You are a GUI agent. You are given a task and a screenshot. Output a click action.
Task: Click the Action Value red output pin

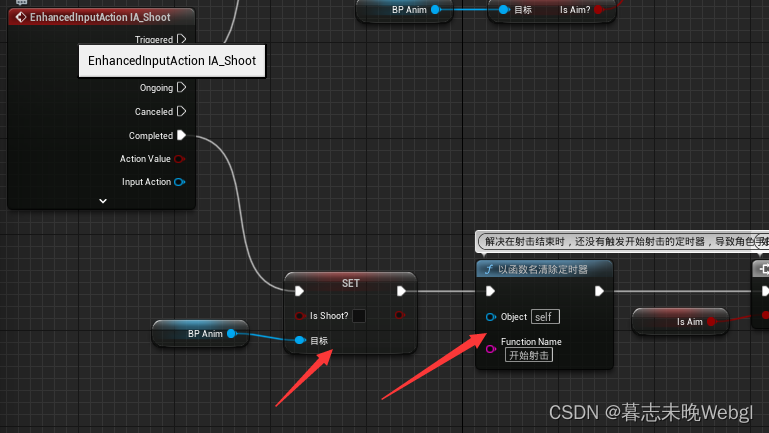click(x=179, y=159)
